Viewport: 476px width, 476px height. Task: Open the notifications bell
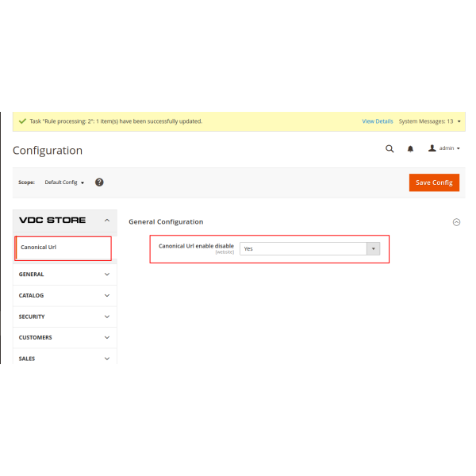(x=411, y=148)
